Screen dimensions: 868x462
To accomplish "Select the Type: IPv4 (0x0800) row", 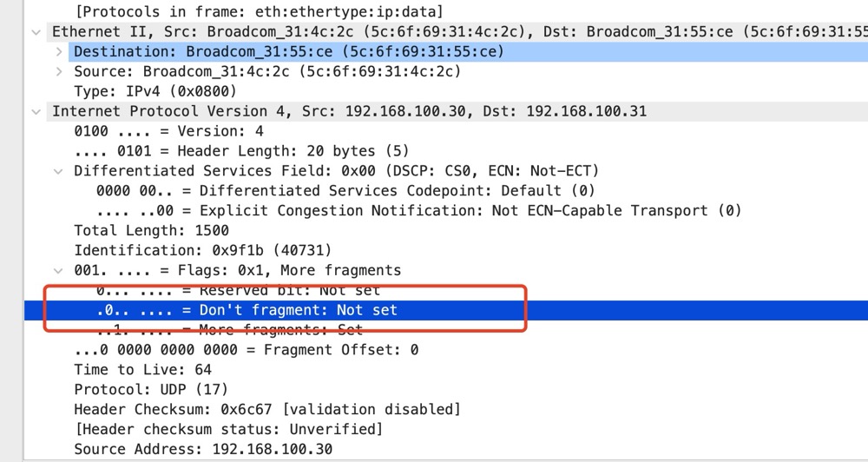I will coord(155,92).
